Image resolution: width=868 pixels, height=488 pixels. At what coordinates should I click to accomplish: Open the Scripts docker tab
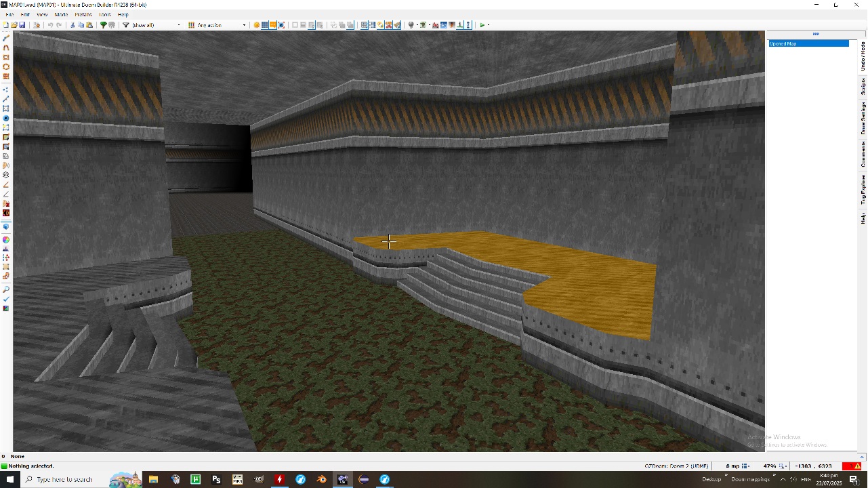pos(863,86)
